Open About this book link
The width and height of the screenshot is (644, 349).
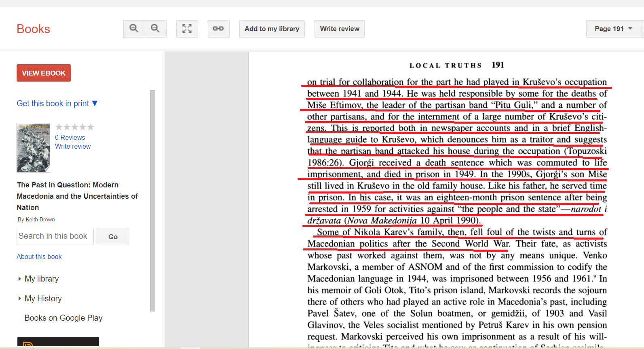[39, 256]
